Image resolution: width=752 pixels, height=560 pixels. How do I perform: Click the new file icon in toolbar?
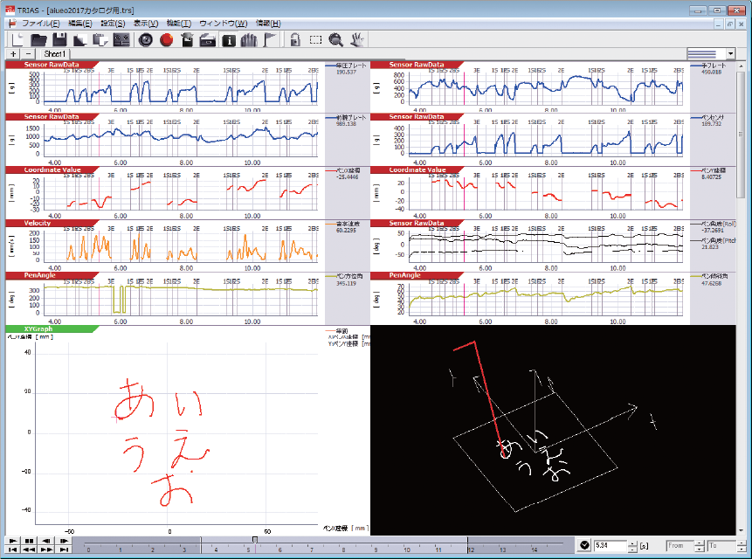point(17,39)
